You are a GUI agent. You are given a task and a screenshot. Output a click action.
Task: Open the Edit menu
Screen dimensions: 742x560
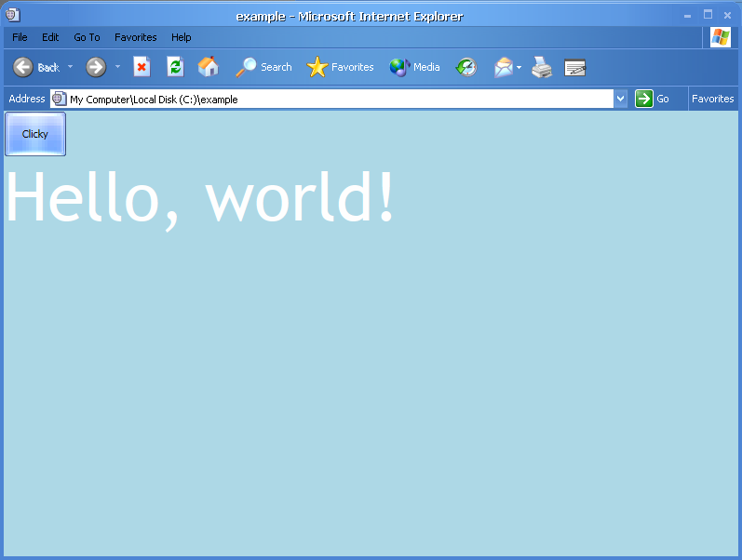pos(50,37)
